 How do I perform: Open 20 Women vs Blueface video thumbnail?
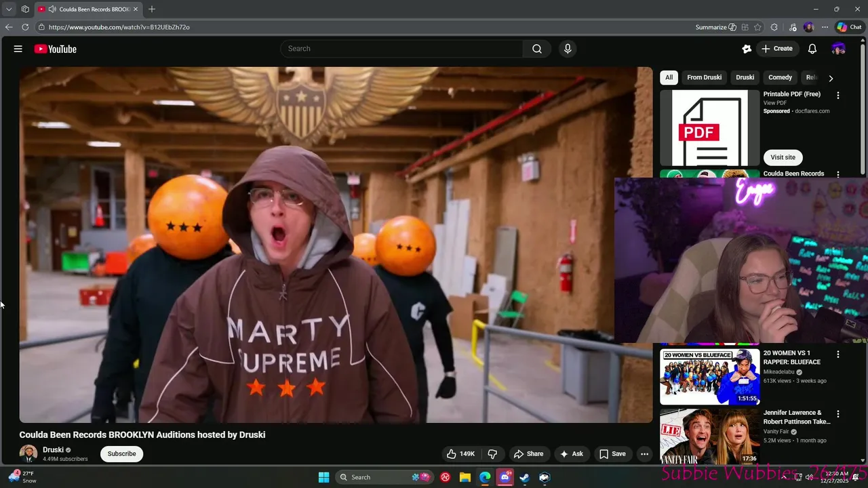[x=710, y=376]
